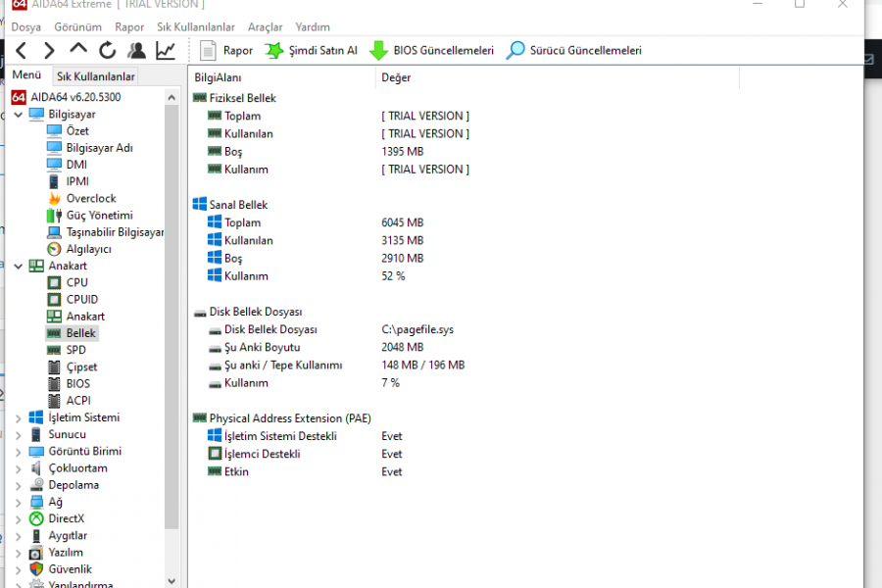Open the ACPI tree item

(78, 401)
